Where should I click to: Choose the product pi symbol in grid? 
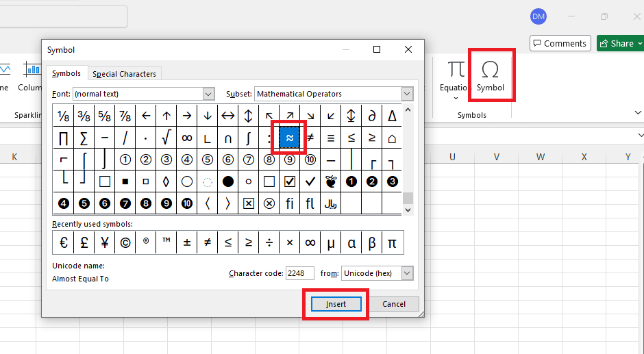63,138
